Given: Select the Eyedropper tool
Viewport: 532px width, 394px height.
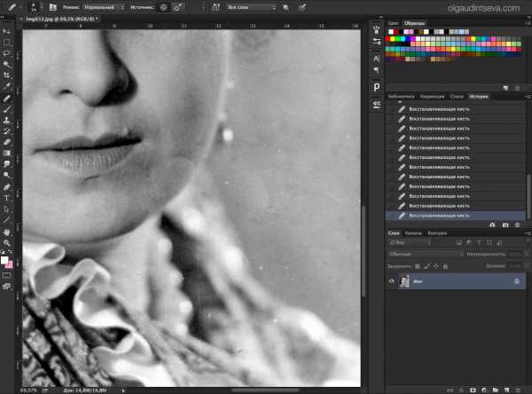Looking at the screenshot, I should (x=6, y=86).
